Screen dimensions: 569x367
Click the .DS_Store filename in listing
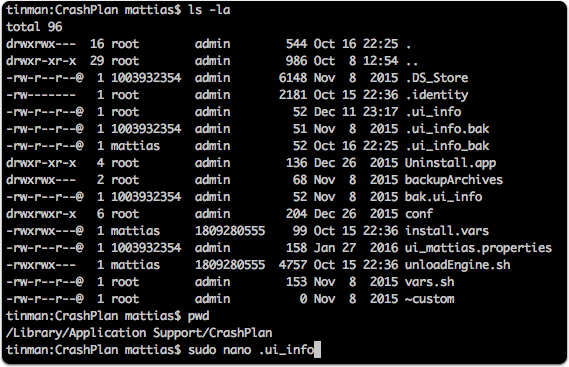coord(437,78)
